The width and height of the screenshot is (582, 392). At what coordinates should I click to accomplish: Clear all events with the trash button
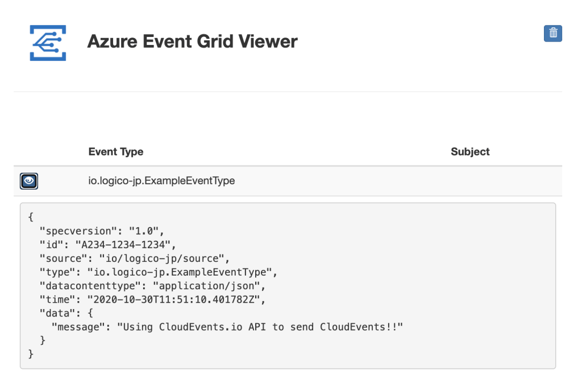(553, 34)
